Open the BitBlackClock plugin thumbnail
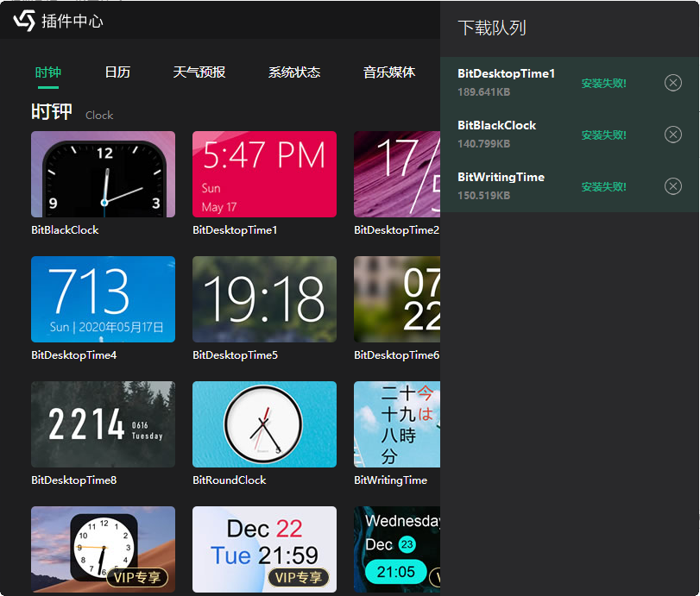Viewport: 700px width, 596px height. point(102,173)
